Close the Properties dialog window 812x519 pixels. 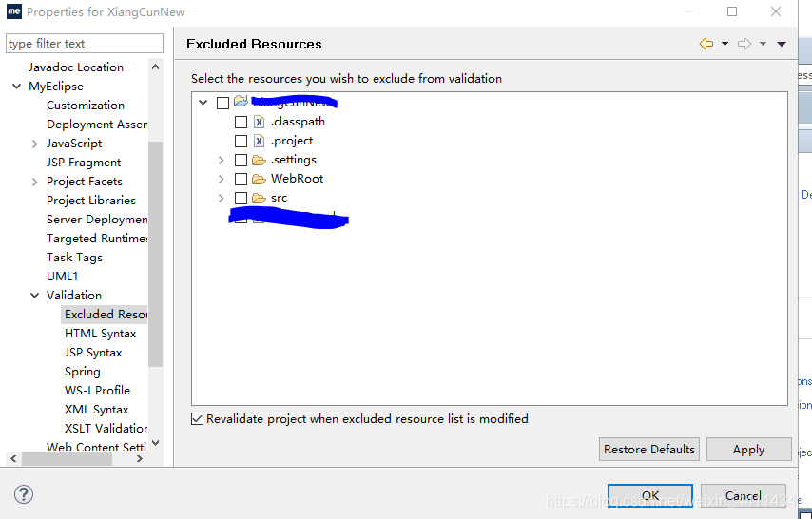pyautogui.click(x=776, y=11)
